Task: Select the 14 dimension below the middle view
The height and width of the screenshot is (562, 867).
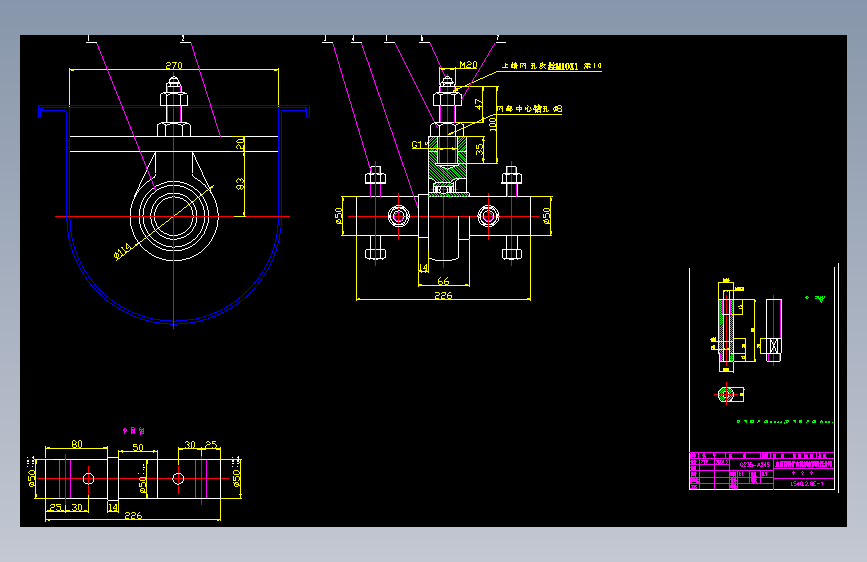Action: [x=423, y=268]
